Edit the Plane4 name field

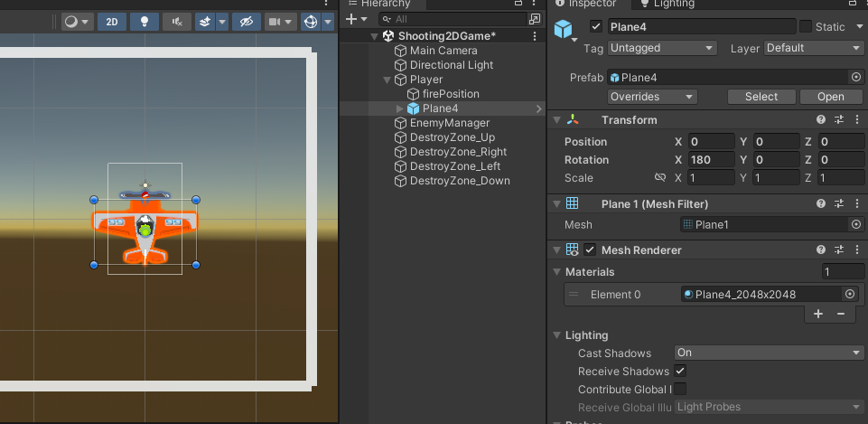click(702, 26)
